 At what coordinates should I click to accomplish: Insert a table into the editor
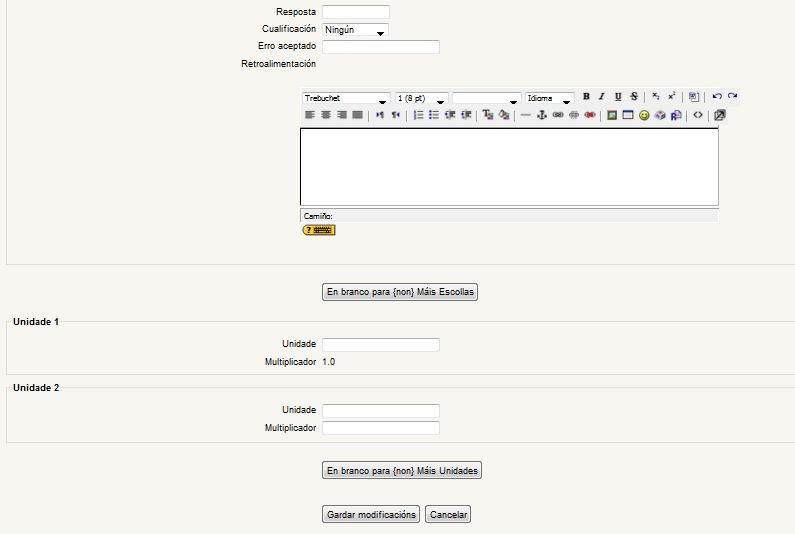click(628, 115)
